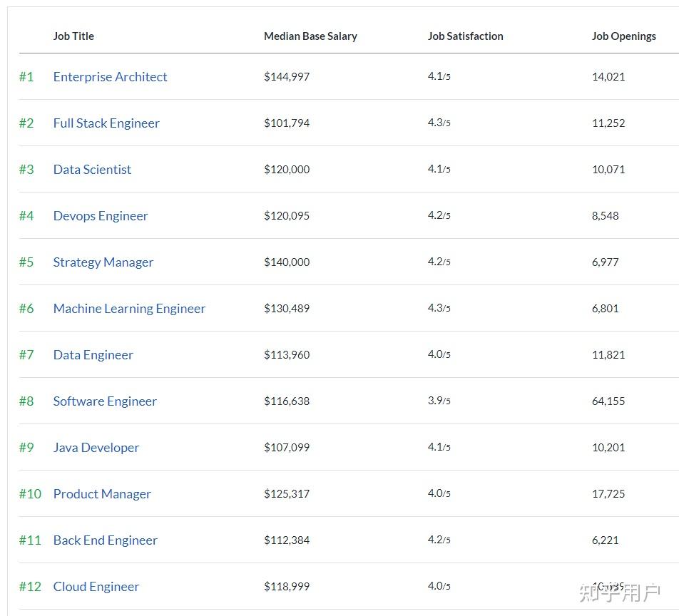The height and width of the screenshot is (616, 679).
Task: Select the Strategy Manager link
Action: [103, 262]
